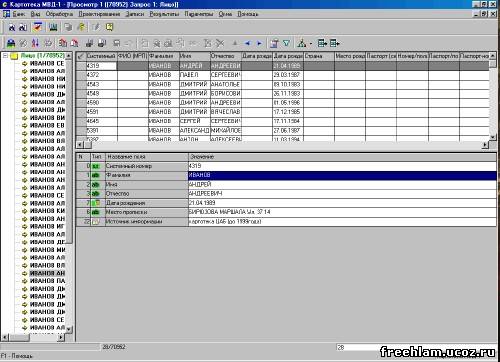Open the Результаты menu

click(x=164, y=14)
